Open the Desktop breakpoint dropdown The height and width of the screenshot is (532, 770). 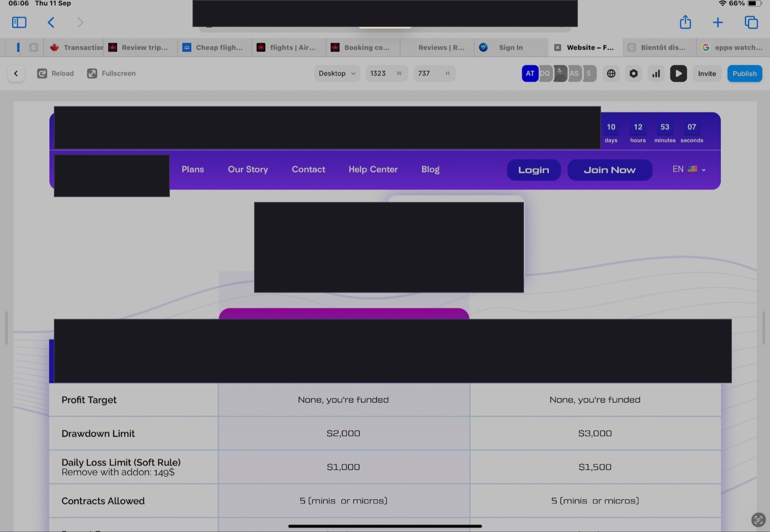point(337,74)
